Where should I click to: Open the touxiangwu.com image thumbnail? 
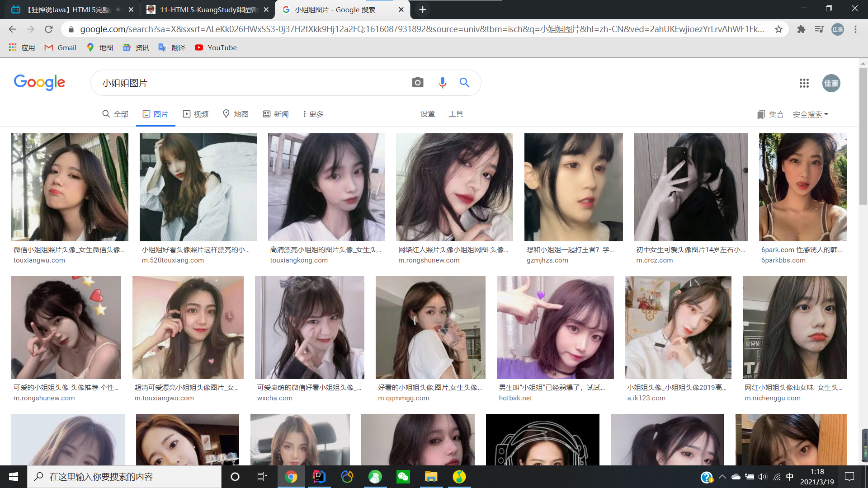tap(70, 187)
